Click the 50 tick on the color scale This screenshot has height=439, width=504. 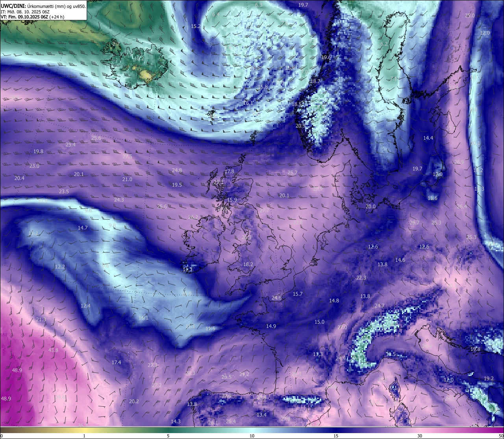click(501, 436)
